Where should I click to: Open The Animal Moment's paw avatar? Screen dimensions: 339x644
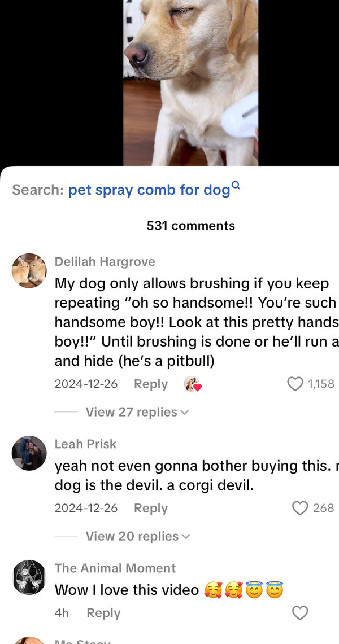(29, 577)
